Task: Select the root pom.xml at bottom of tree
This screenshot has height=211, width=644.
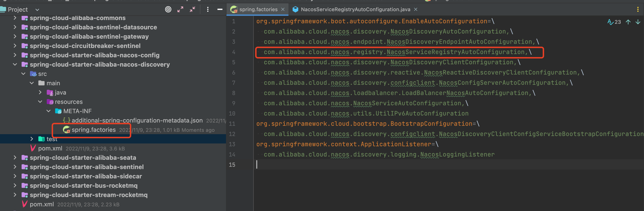Action: click(42, 204)
